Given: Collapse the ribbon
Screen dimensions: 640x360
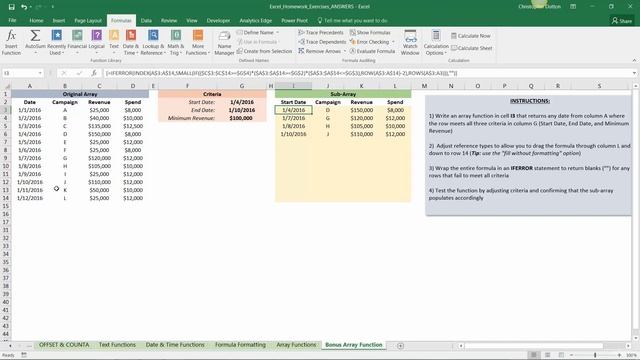Looking at the screenshot, I should click(x=634, y=60).
